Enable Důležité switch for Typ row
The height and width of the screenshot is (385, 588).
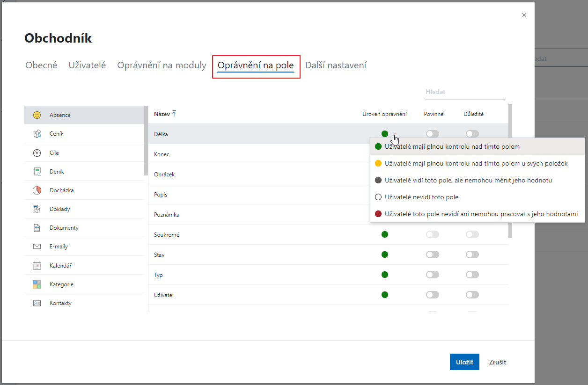tap(472, 275)
